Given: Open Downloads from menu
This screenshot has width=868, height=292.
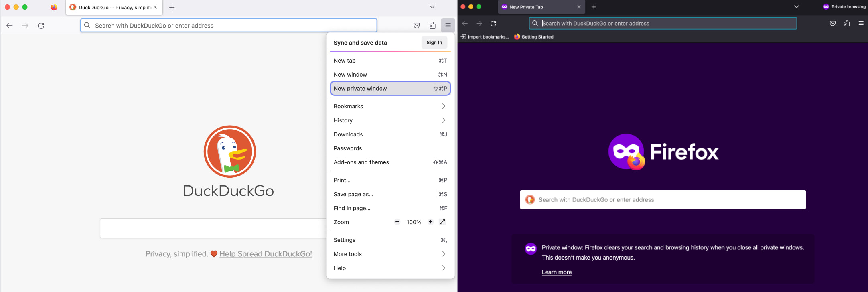Looking at the screenshot, I should (x=390, y=134).
